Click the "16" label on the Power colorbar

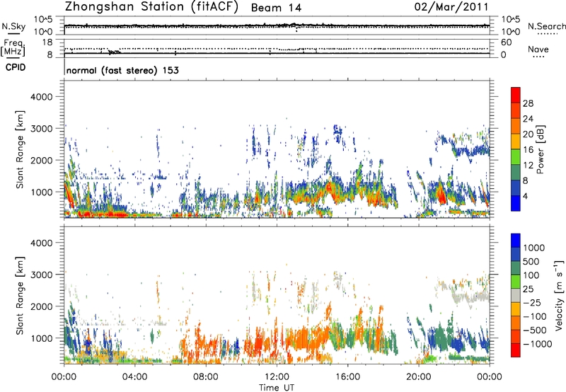528,150
